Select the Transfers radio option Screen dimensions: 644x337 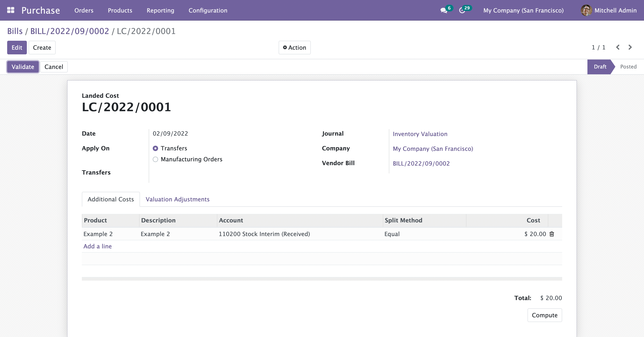pos(155,148)
